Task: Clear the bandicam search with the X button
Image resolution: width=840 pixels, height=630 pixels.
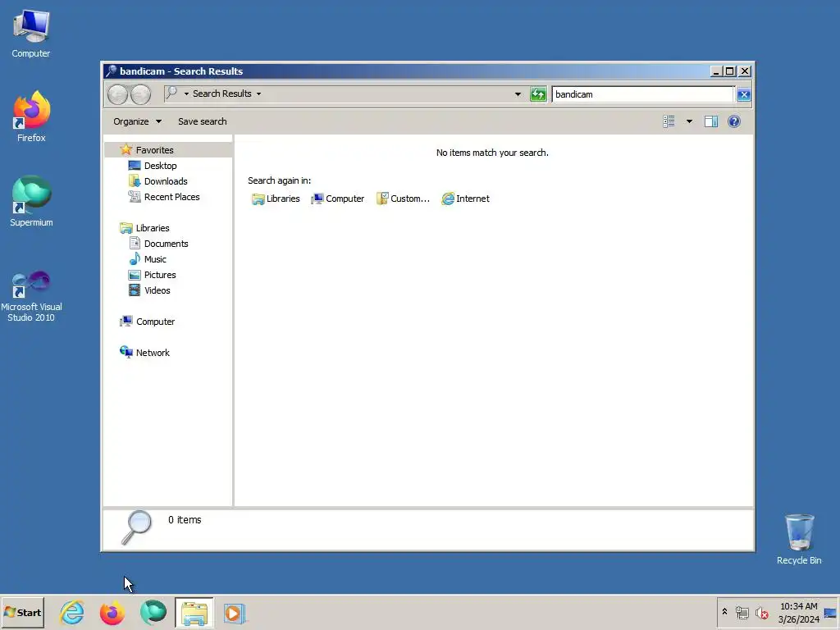Action: click(x=743, y=95)
